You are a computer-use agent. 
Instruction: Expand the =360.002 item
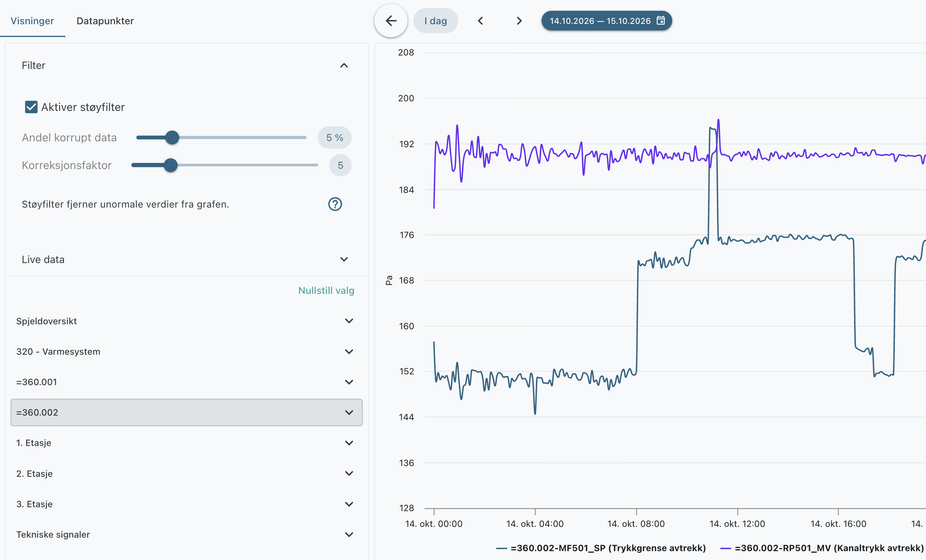coord(186,412)
